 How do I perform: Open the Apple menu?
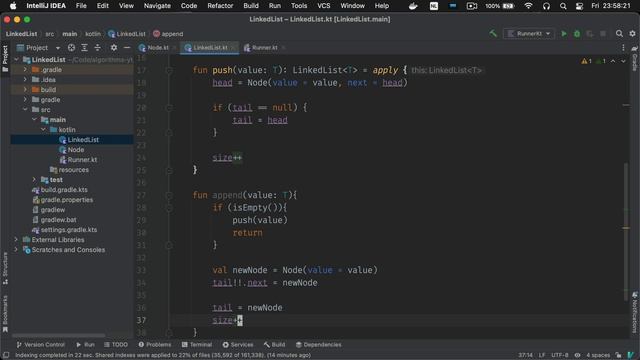13,6
